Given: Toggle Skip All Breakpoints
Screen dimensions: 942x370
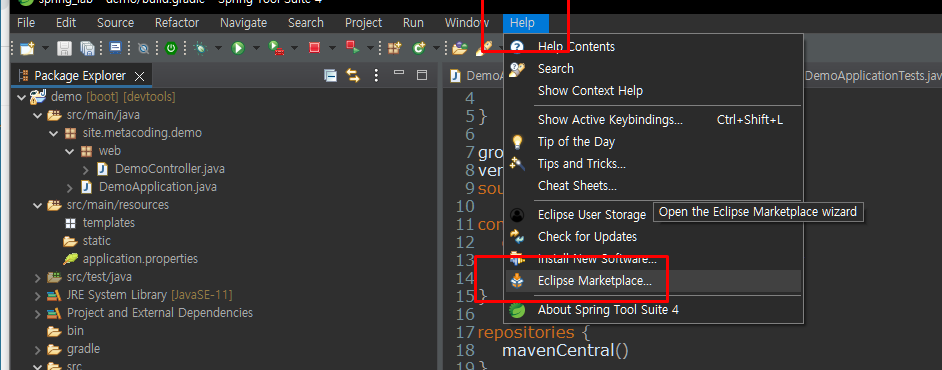Looking at the screenshot, I should [143, 48].
